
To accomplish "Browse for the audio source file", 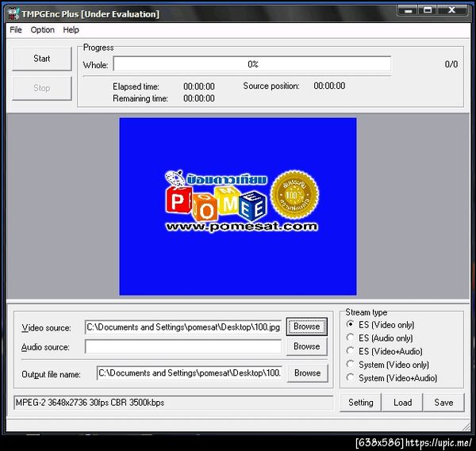I will coord(306,346).
